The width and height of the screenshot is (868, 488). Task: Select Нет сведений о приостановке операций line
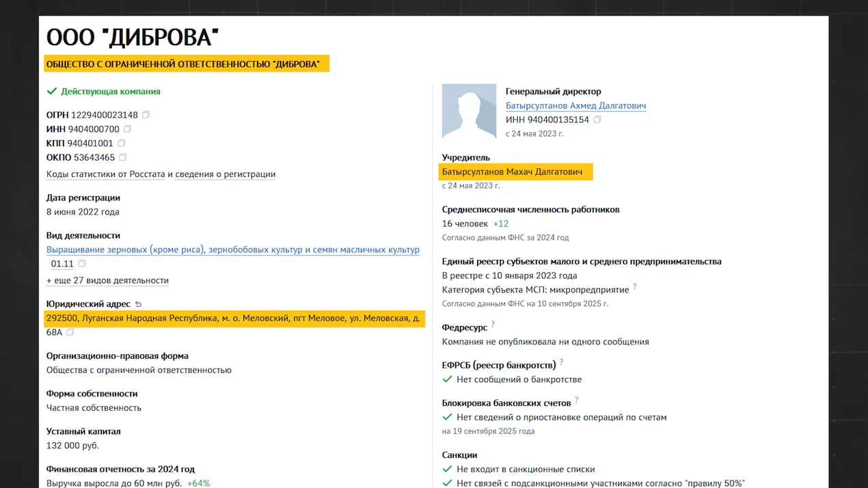click(x=562, y=417)
